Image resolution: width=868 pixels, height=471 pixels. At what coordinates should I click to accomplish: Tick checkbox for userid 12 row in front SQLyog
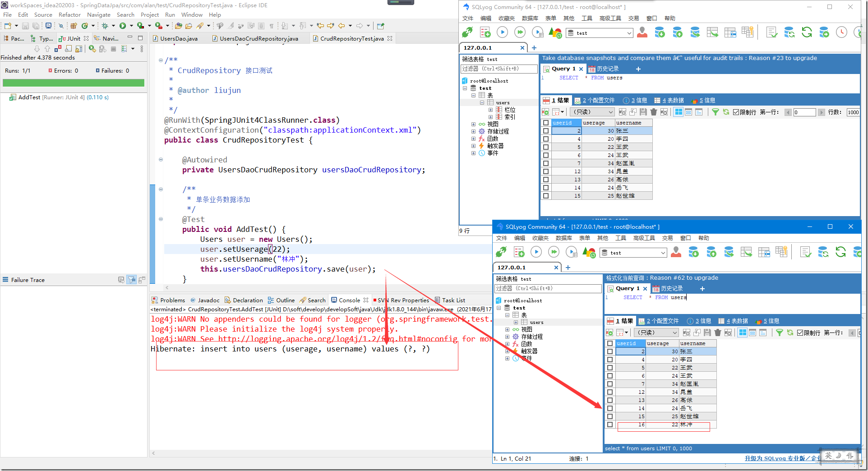[x=610, y=392]
